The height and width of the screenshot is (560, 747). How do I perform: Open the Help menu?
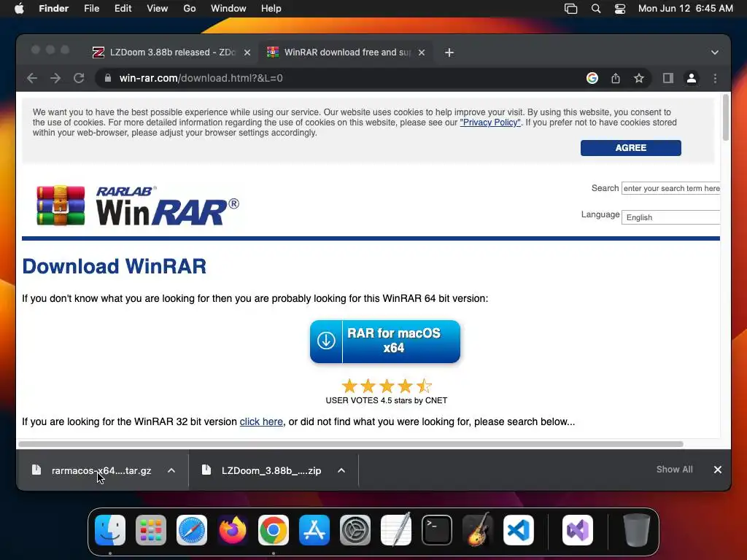271,9
